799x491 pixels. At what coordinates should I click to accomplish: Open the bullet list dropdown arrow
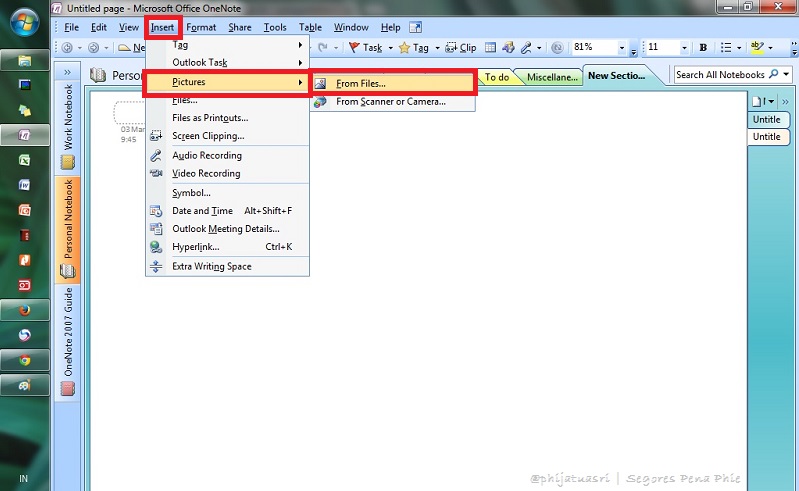739,48
